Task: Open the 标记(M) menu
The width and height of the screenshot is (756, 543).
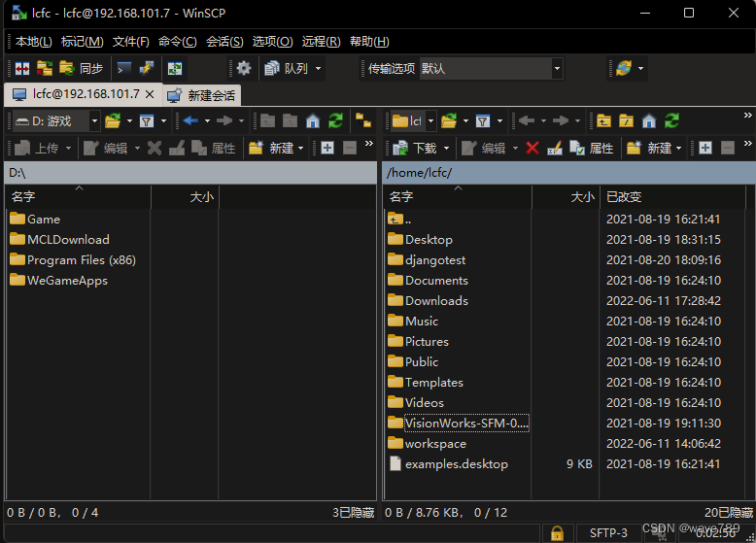Action: pyautogui.click(x=83, y=42)
